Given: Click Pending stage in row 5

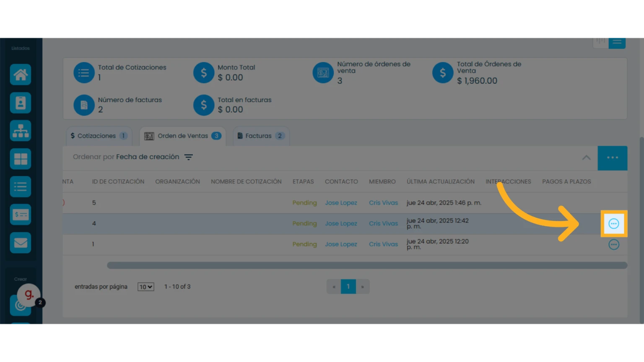Looking at the screenshot, I should [304, 203].
